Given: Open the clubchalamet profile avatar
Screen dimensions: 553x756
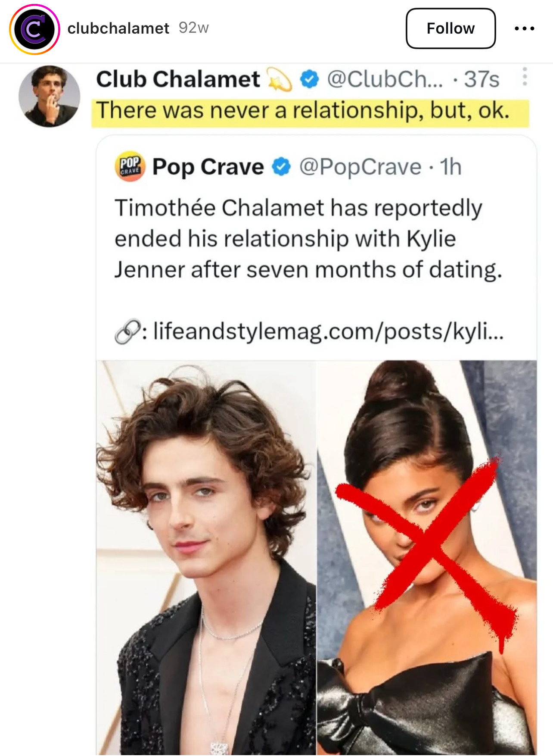Looking at the screenshot, I should [34, 29].
